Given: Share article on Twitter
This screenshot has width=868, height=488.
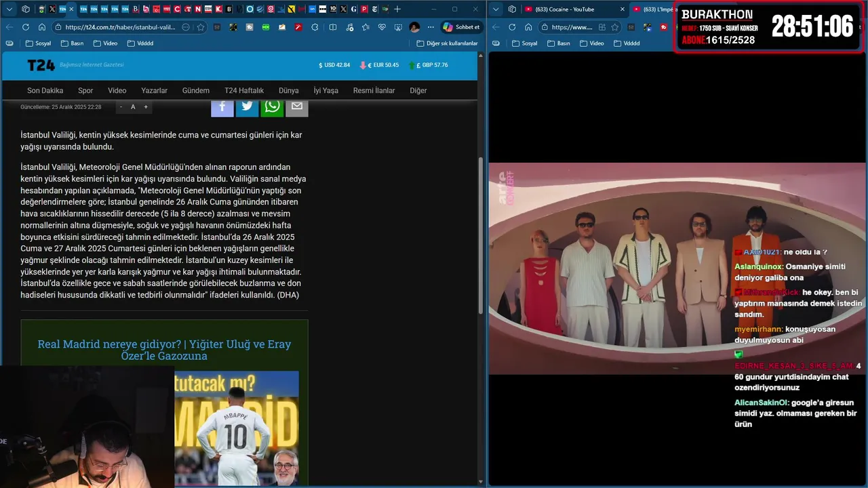Looking at the screenshot, I should (247, 108).
